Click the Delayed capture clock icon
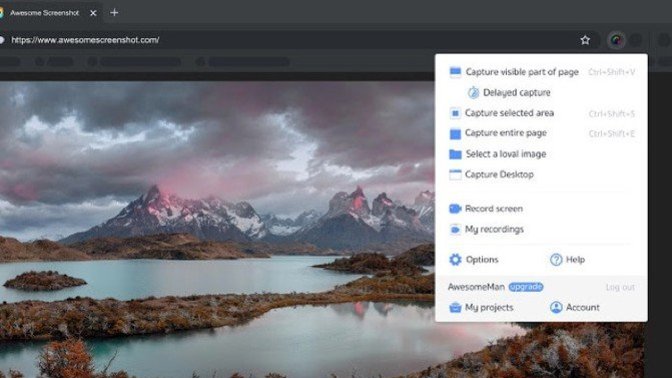The height and width of the screenshot is (378, 672). (473, 92)
